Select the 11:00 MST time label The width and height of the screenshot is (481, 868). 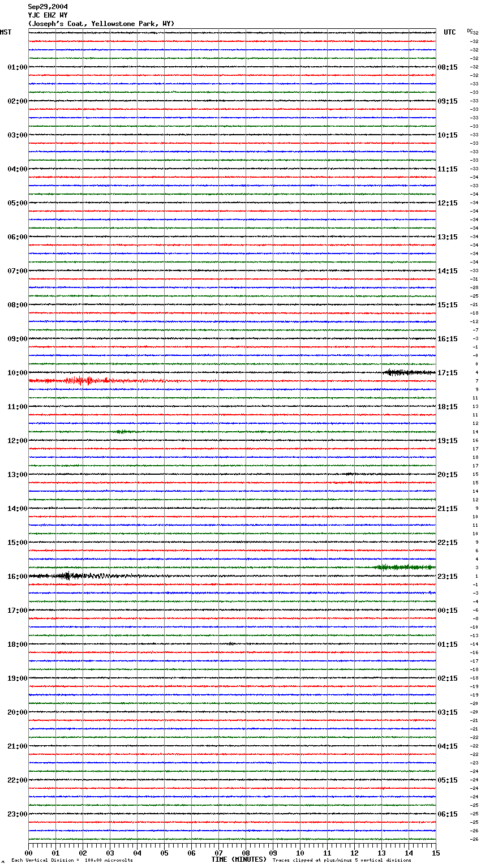[x=18, y=407]
